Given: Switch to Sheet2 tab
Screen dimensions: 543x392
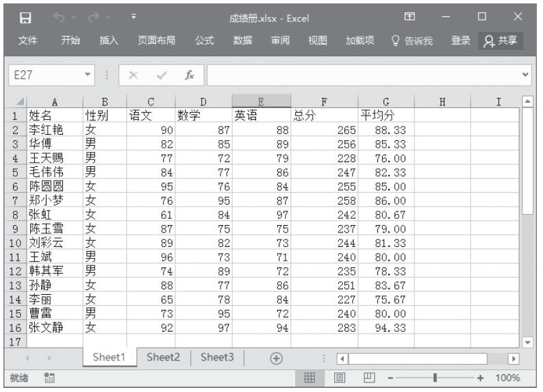Looking at the screenshot, I should click(163, 357).
